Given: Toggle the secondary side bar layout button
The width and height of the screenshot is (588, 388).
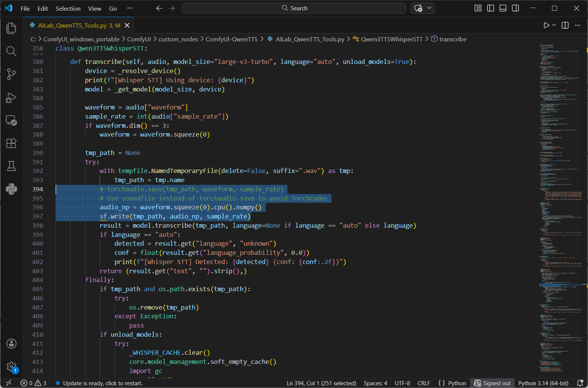Looking at the screenshot, I should (516, 8).
